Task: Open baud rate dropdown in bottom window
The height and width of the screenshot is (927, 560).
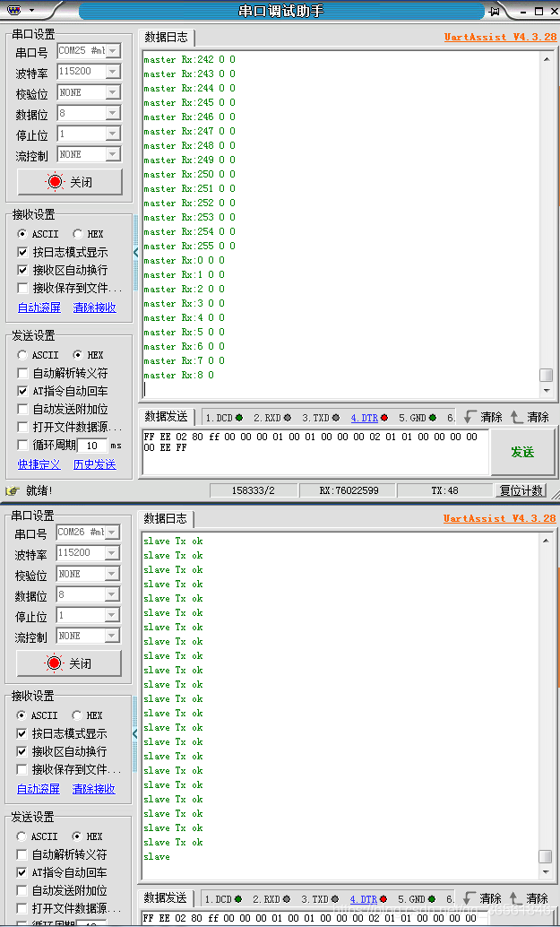Action: point(111,553)
